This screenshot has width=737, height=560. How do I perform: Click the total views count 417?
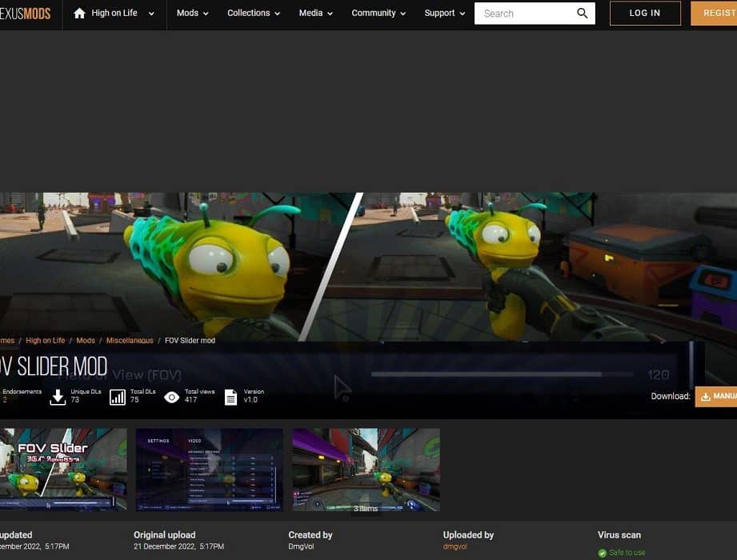(190, 400)
